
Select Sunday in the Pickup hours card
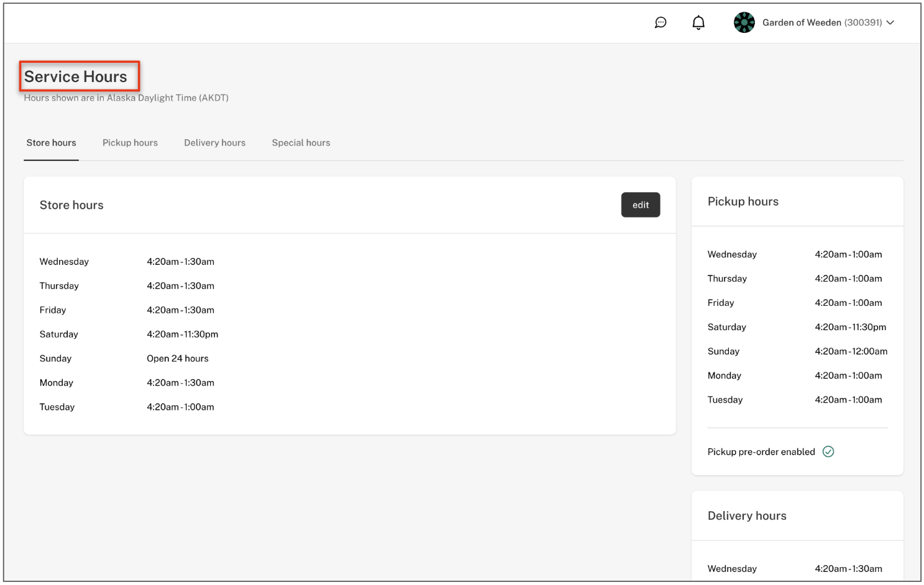(723, 351)
